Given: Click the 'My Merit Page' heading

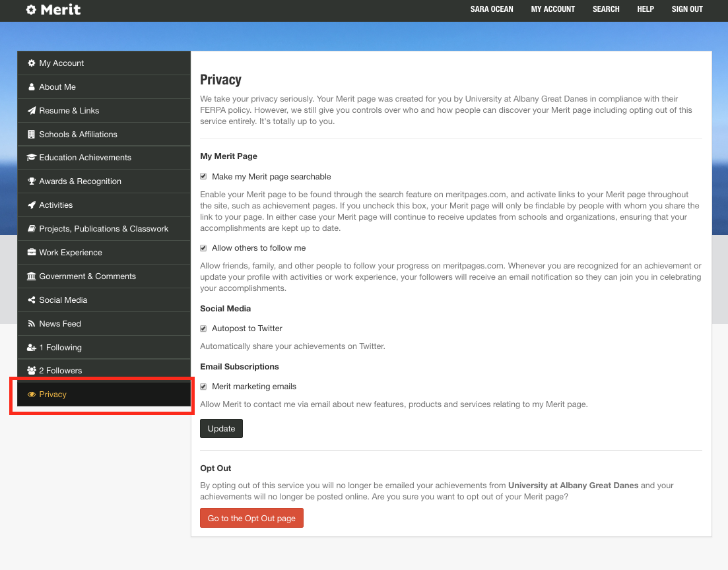Looking at the screenshot, I should [228, 156].
